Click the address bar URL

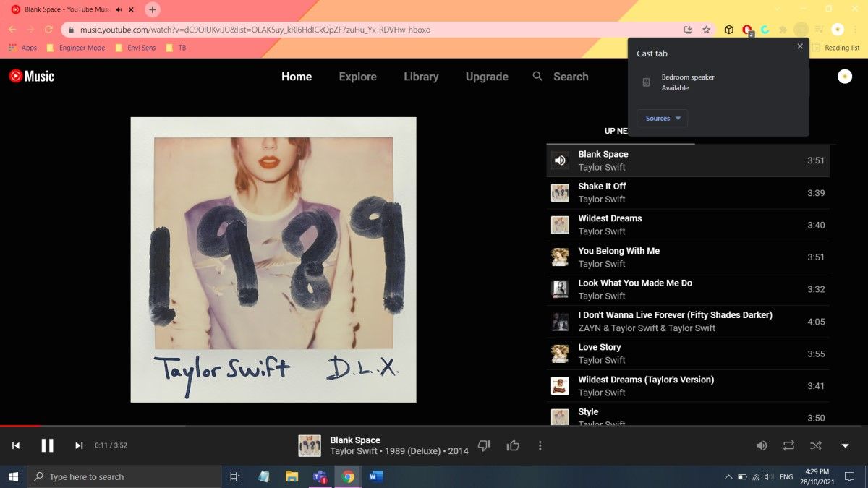pos(255,30)
